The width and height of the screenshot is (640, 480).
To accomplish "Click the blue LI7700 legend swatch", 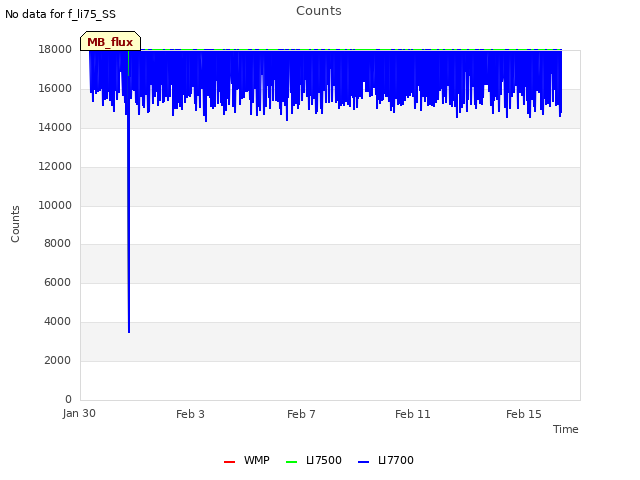I will tap(363, 462).
